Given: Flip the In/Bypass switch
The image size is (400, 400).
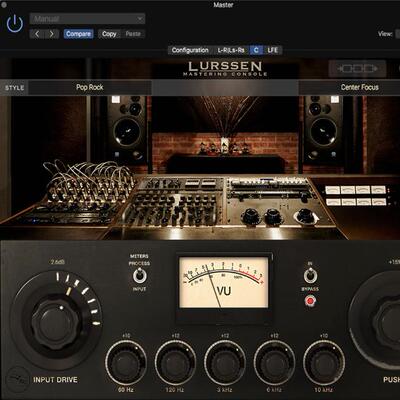Looking at the screenshot, I should click(x=310, y=276).
